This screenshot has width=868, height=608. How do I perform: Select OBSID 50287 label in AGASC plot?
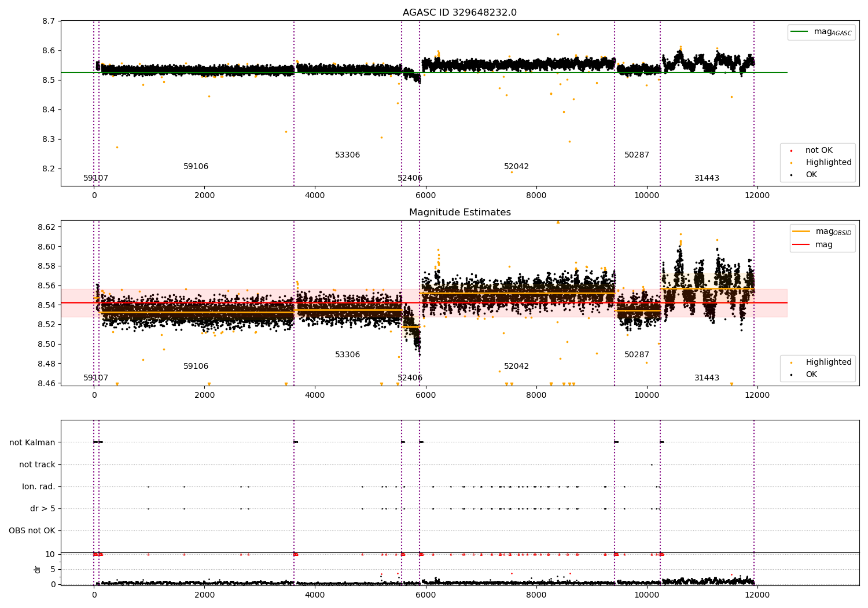(x=637, y=155)
